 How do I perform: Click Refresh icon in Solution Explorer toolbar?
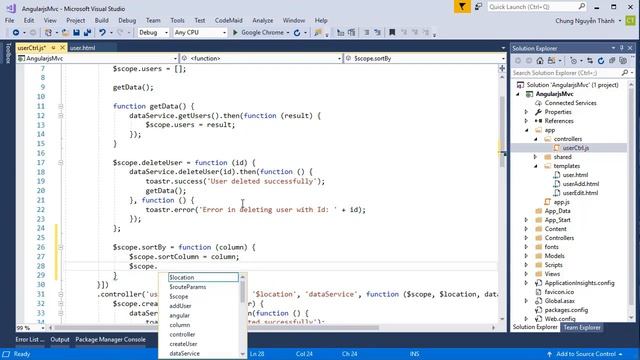tap(601, 60)
